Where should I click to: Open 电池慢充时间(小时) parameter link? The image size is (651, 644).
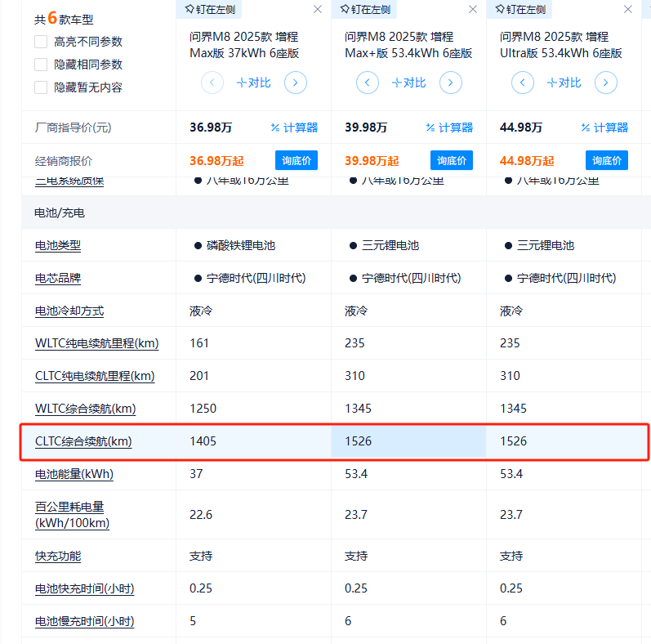click(85, 621)
